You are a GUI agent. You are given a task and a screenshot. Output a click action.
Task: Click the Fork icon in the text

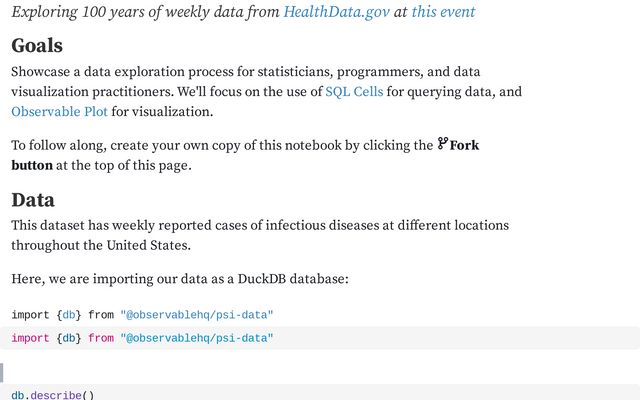(443, 145)
